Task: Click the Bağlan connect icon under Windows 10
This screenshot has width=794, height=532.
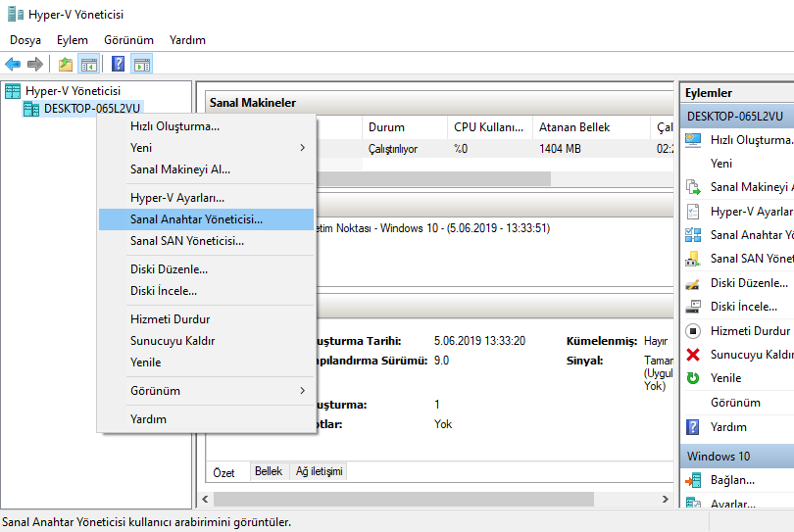Action: (x=693, y=480)
